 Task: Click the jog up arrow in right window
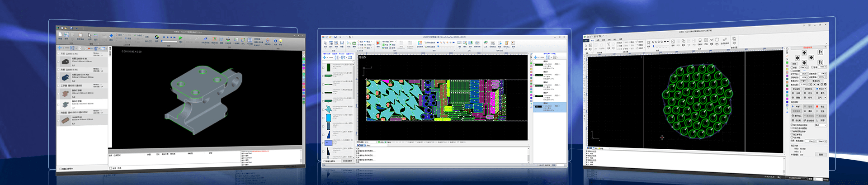coord(804,53)
